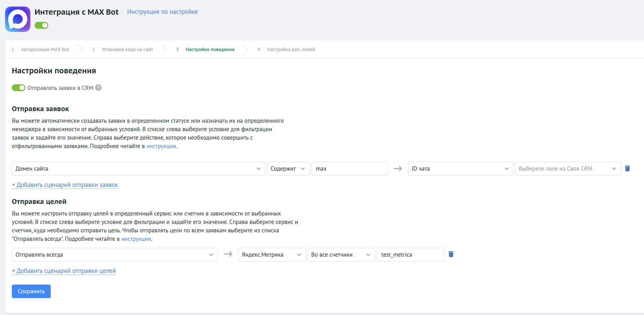This screenshot has height=315, width=644.
Task: Delete the request scenario via trash icon
Action: 627,169
